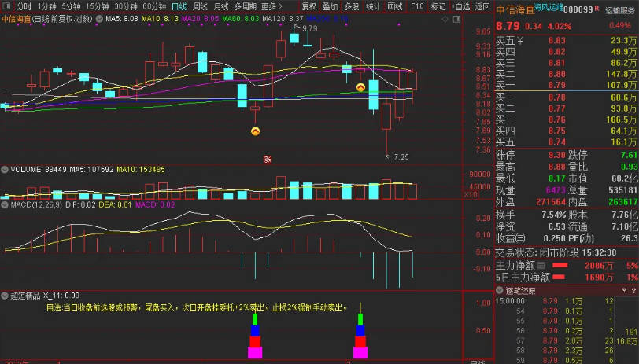Expand the 更多 period options
The image size is (639, 364).
pyautogui.click(x=271, y=6)
